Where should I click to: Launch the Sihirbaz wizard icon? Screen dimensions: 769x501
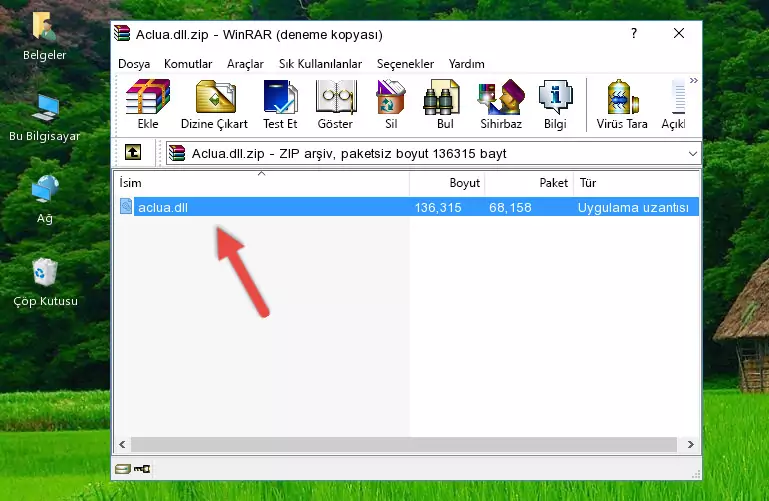tap(501, 104)
